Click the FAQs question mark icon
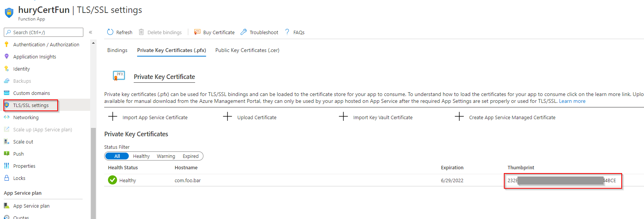 (287, 32)
